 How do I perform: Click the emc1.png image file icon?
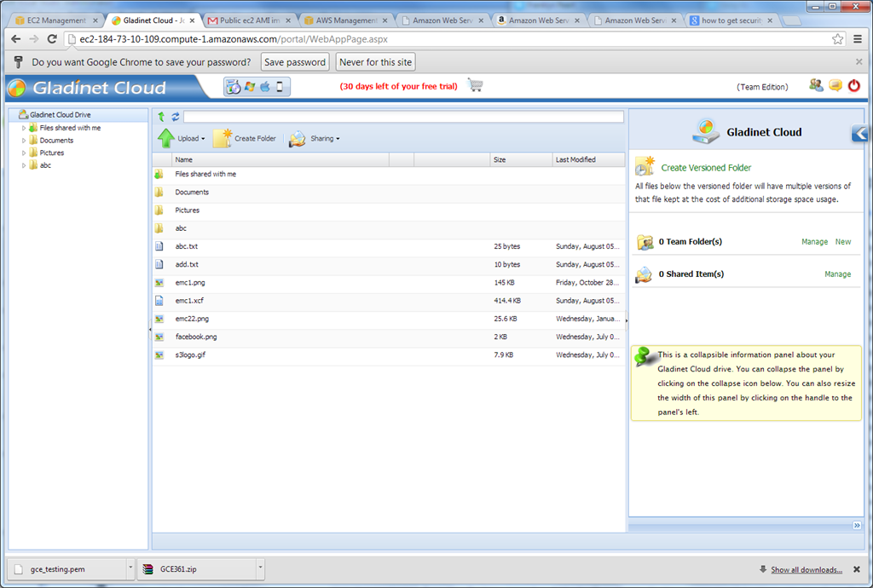(159, 283)
